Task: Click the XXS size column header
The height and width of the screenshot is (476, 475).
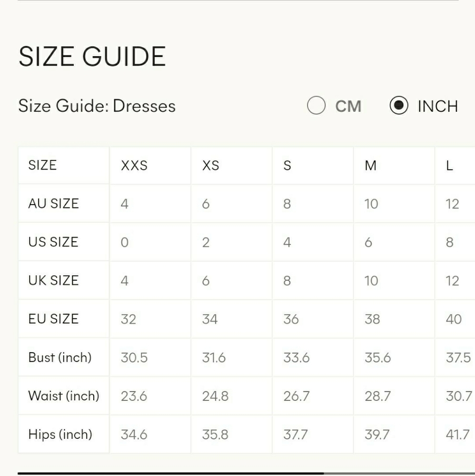Action: coord(134,166)
